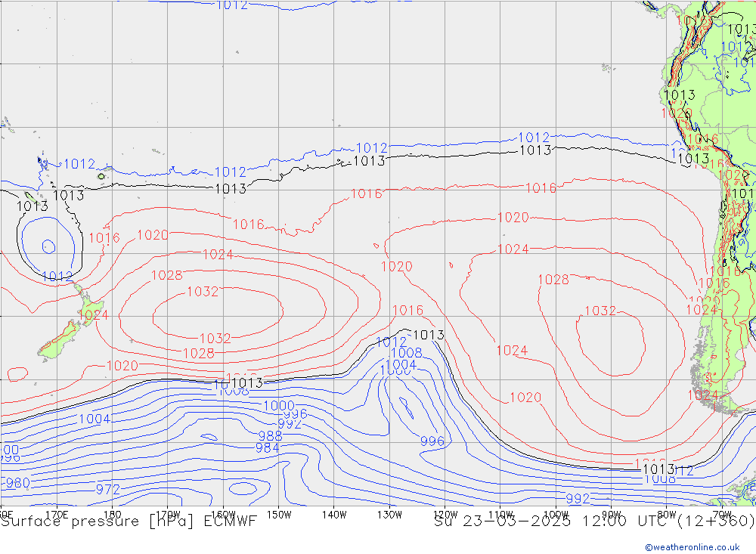Image resolution: width=756 pixels, height=554 pixels.
Task: Click the 180 longitude axis label
Action: 113,515
